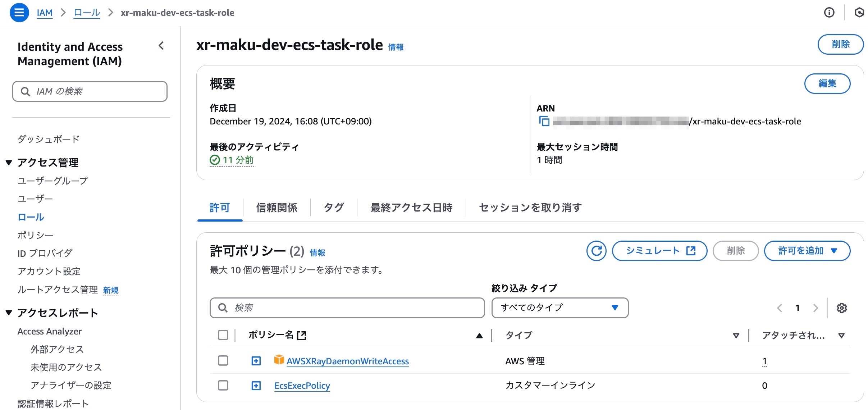Image resolution: width=868 pixels, height=410 pixels.
Task: Open the EcsExecPolicy policy link
Action: (302, 386)
